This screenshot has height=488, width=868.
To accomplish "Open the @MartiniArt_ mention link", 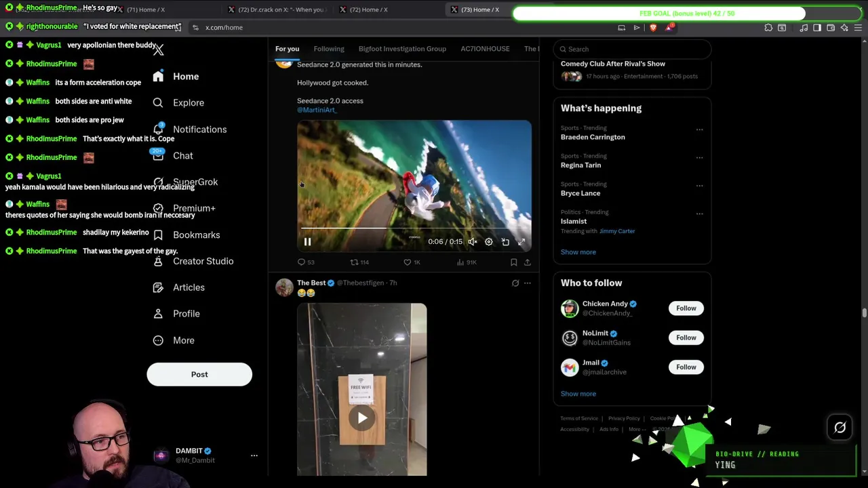I will [x=317, y=110].
